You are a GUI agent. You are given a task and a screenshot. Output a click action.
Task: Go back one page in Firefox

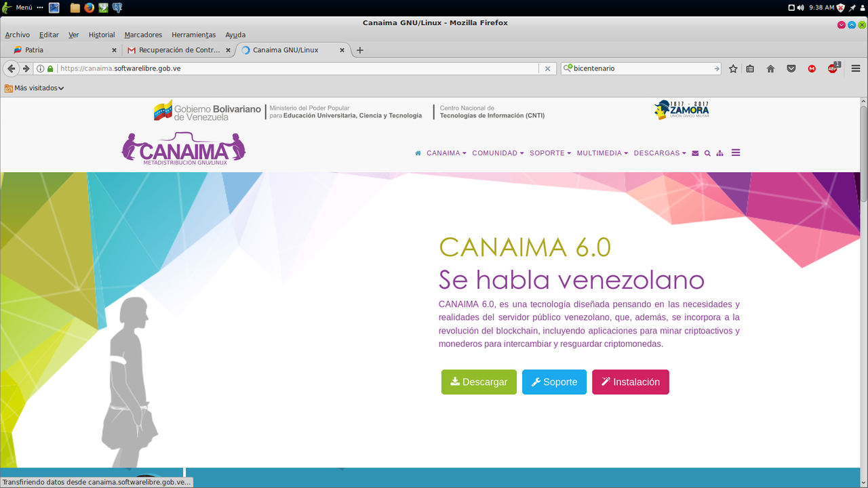pyautogui.click(x=11, y=68)
